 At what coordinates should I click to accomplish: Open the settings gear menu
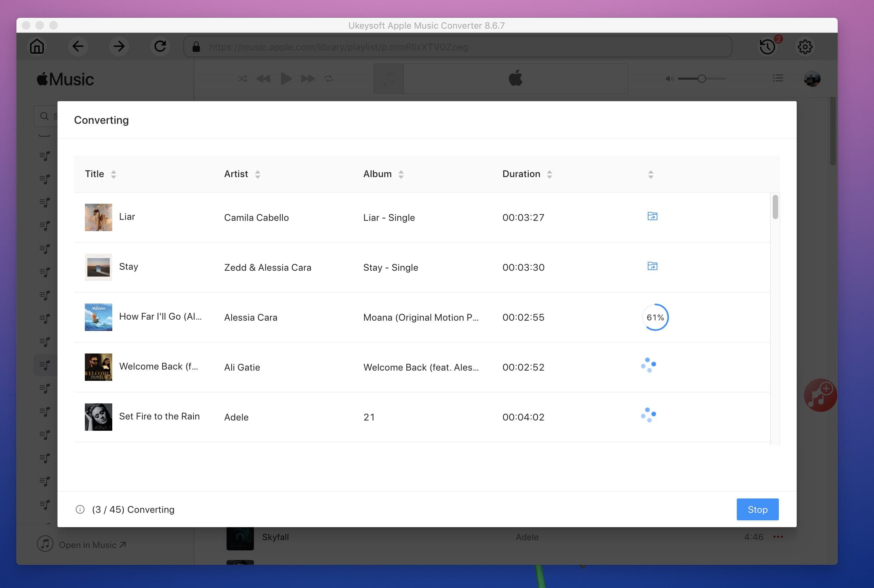(805, 46)
